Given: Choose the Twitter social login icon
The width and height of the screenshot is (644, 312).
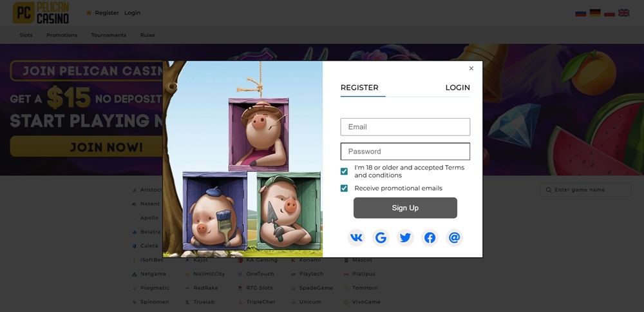Looking at the screenshot, I should (x=405, y=238).
